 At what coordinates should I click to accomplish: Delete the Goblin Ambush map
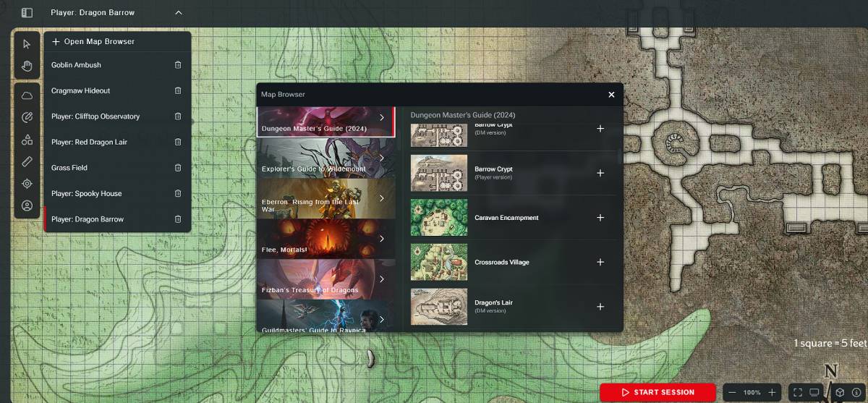(x=178, y=65)
